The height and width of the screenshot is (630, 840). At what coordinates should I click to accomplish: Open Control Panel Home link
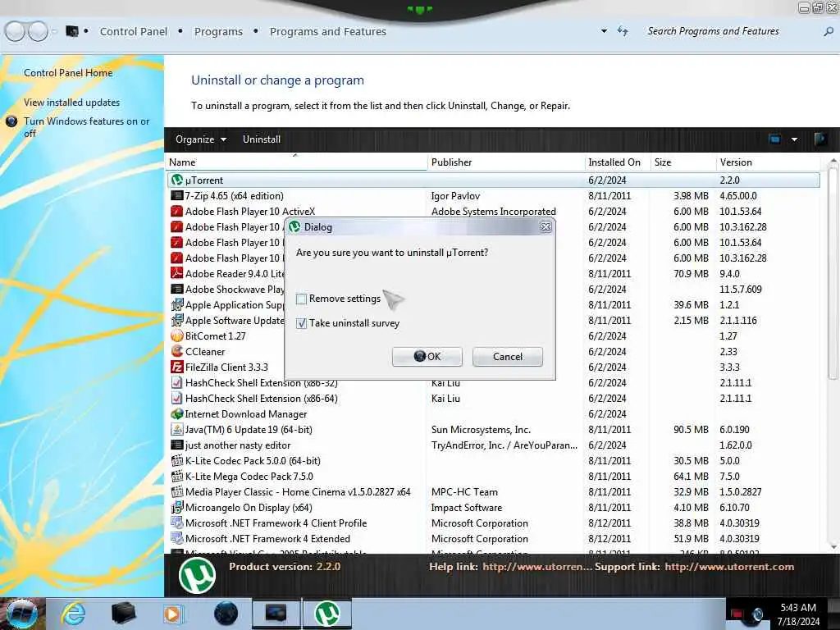pyautogui.click(x=68, y=73)
